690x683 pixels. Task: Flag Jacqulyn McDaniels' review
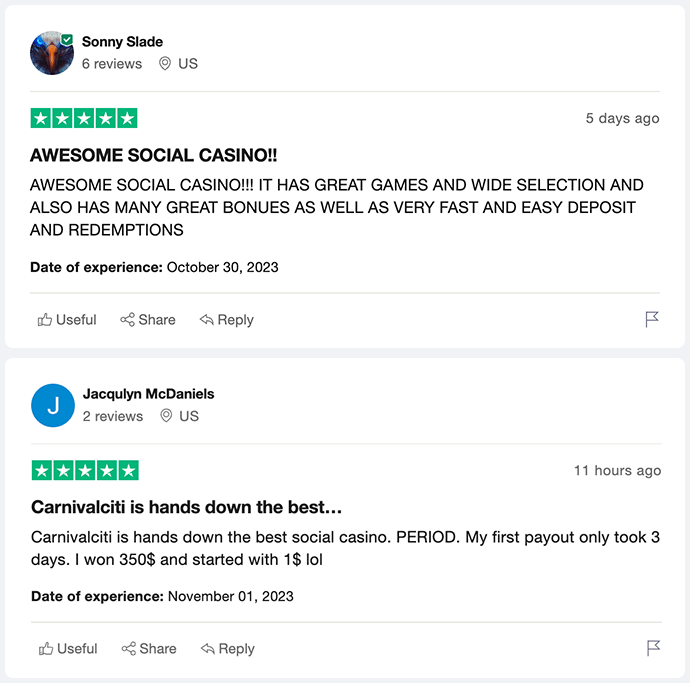653,648
